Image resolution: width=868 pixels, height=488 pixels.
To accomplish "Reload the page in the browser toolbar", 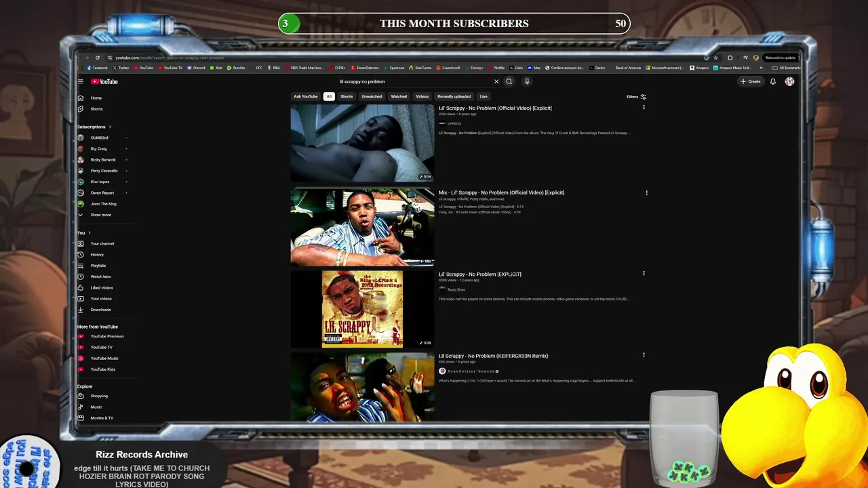I will (98, 58).
